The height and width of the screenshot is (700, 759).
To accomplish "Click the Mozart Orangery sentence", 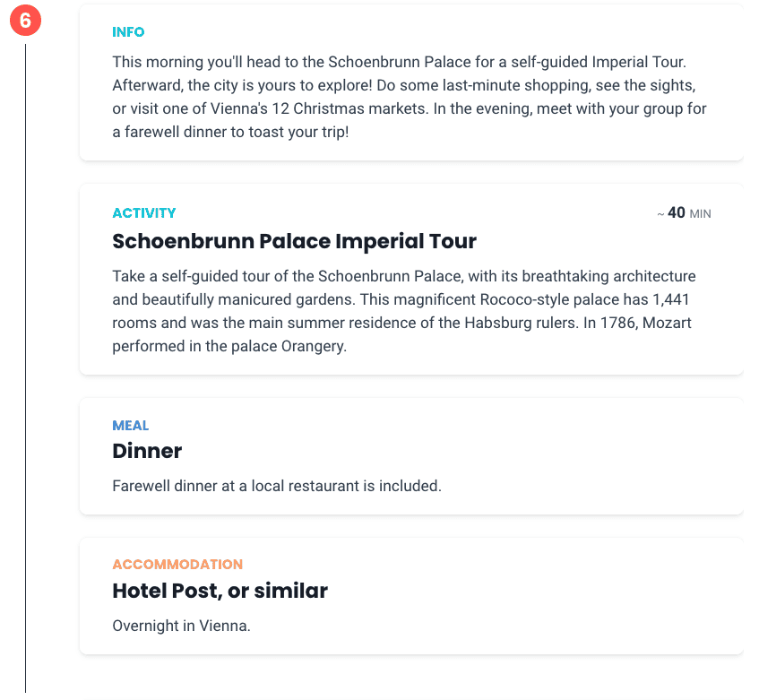I will click(401, 334).
